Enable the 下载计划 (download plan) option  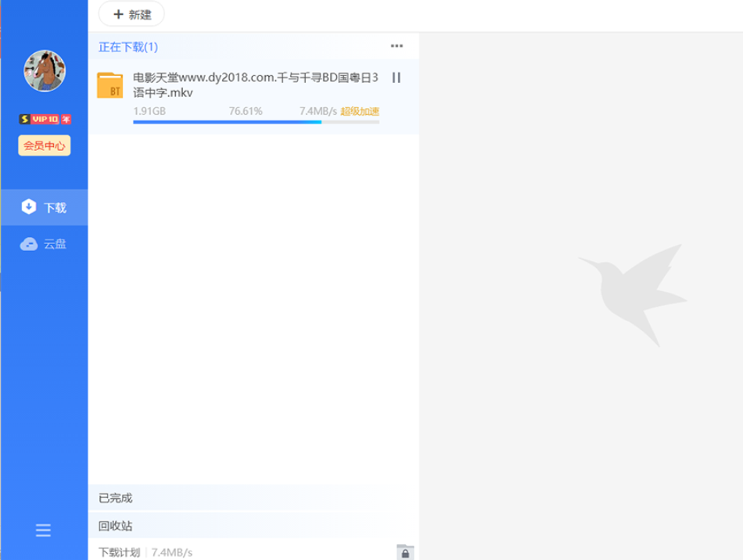(116, 552)
